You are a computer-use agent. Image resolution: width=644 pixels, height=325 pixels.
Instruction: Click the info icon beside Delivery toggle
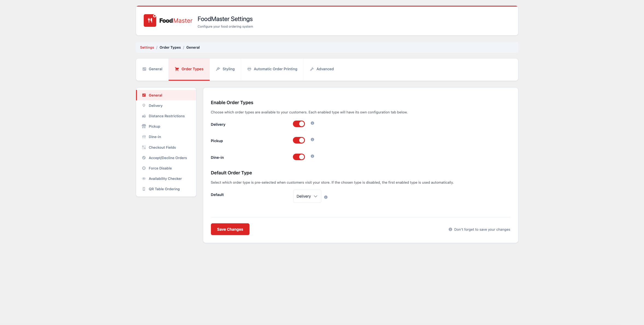[x=312, y=123]
